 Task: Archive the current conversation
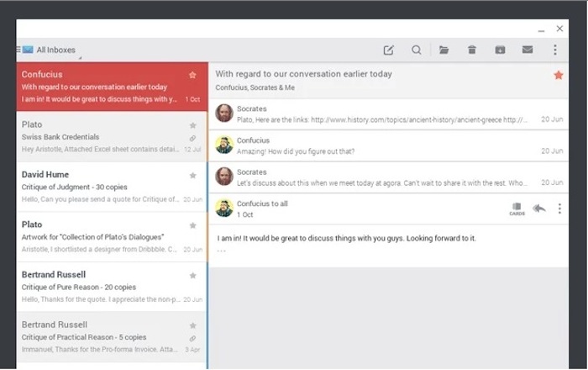(x=500, y=50)
